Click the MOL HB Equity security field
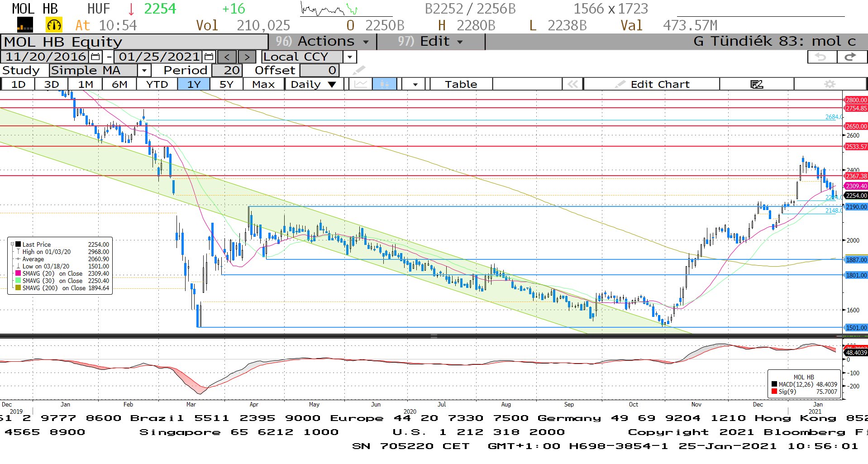Viewport: 868px width, 464px height. click(134, 42)
